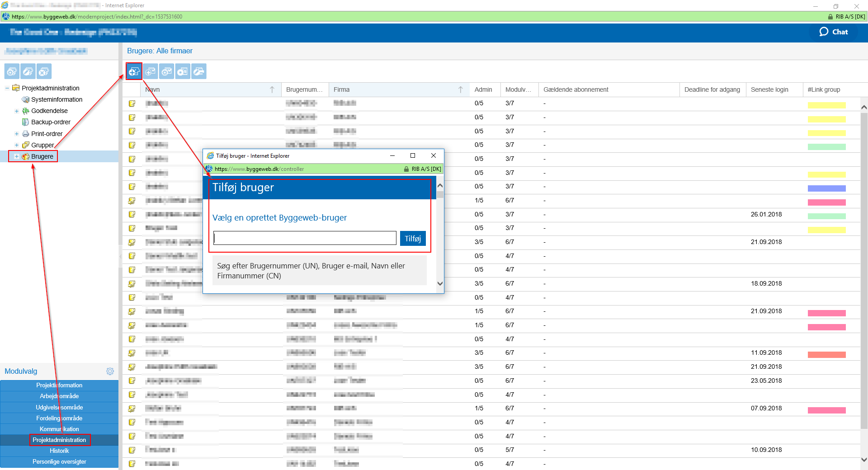Expand the Print-ordrer tree node
The height and width of the screenshot is (470, 868).
click(x=17, y=134)
